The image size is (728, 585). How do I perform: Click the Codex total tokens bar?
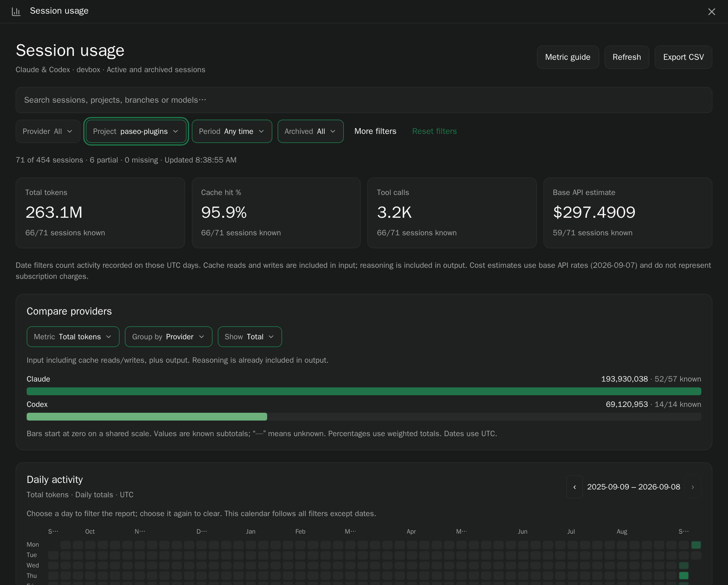(147, 417)
